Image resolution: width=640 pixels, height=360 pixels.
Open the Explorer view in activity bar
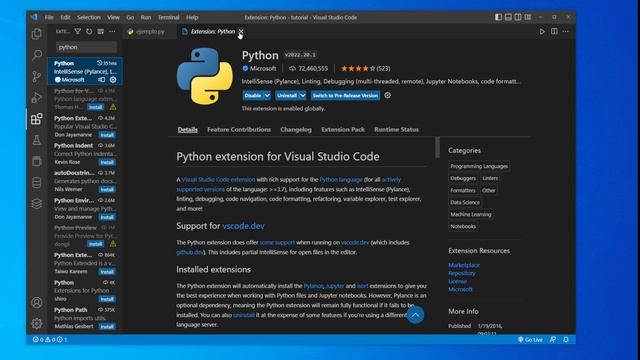coord(36,34)
